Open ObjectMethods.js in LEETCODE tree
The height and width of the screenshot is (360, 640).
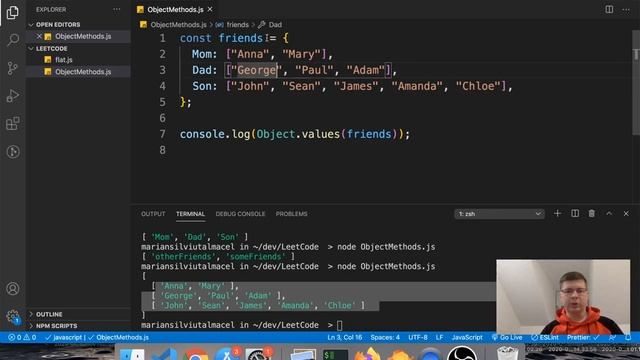point(83,72)
